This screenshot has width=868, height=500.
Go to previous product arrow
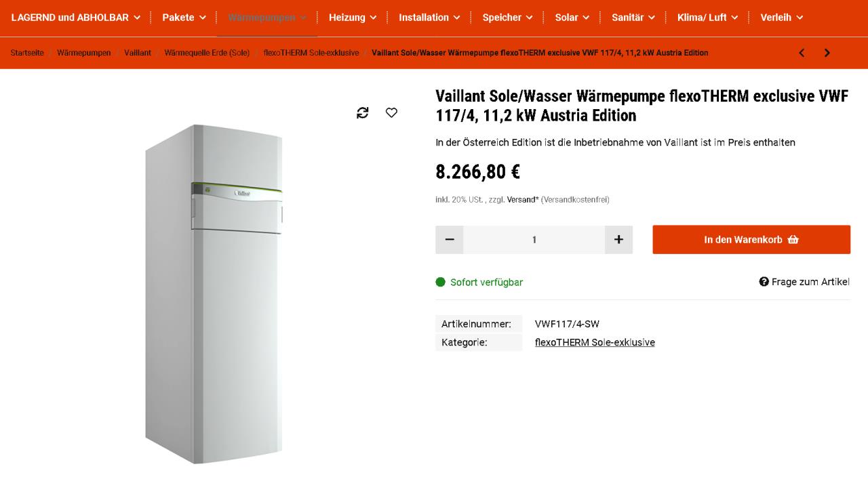pyautogui.click(x=802, y=53)
